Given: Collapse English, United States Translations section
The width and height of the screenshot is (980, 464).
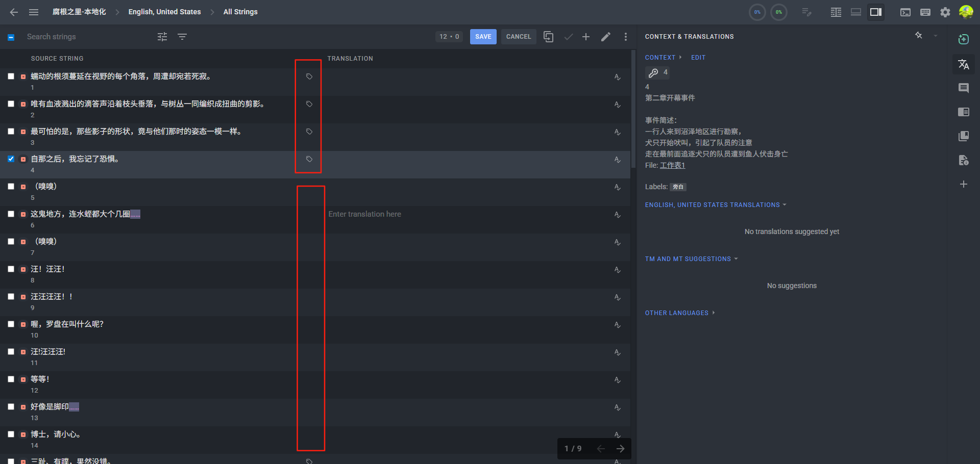Looking at the screenshot, I should pyautogui.click(x=716, y=205).
